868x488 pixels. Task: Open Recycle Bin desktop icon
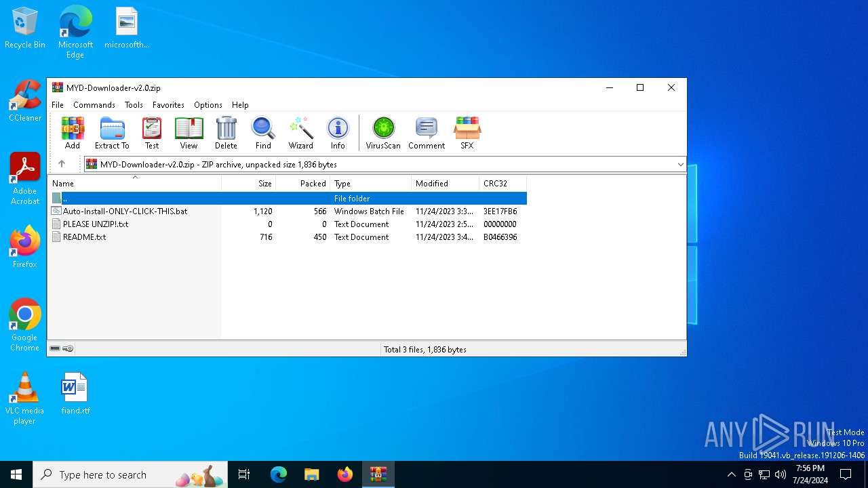25,28
